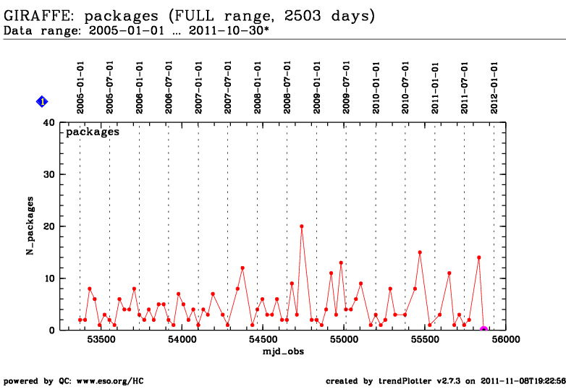
Task: Click the first red data point in the series
Action: [80, 320]
